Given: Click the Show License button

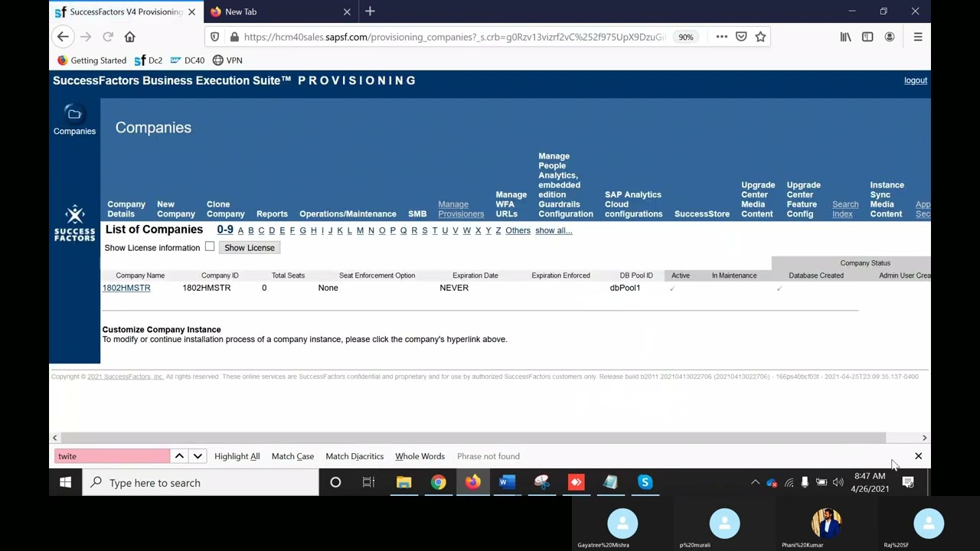Looking at the screenshot, I should pyautogui.click(x=250, y=248).
